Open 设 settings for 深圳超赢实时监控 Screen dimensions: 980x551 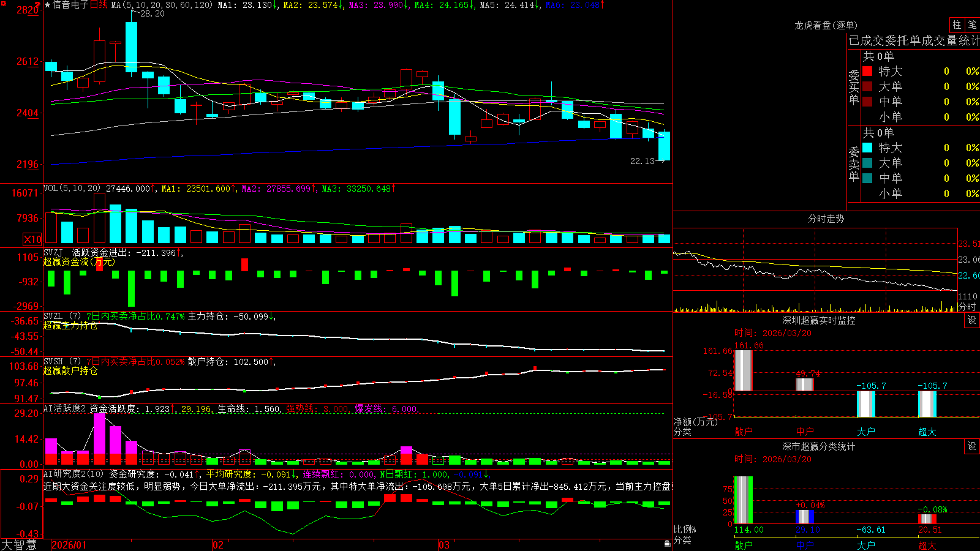pyautogui.click(x=972, y=320)
